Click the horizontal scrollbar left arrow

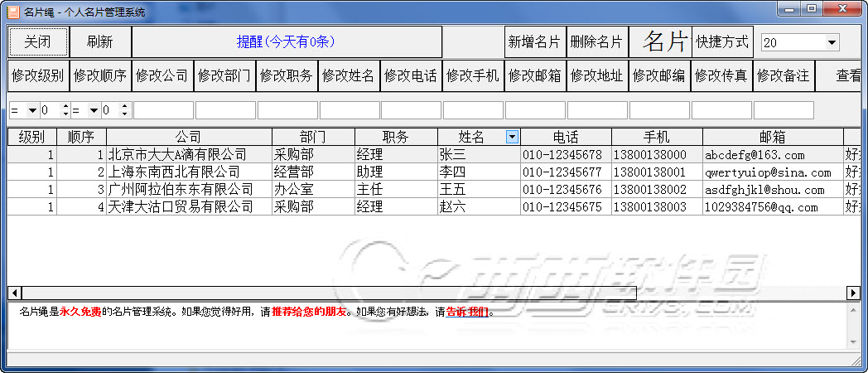point(14,293)
